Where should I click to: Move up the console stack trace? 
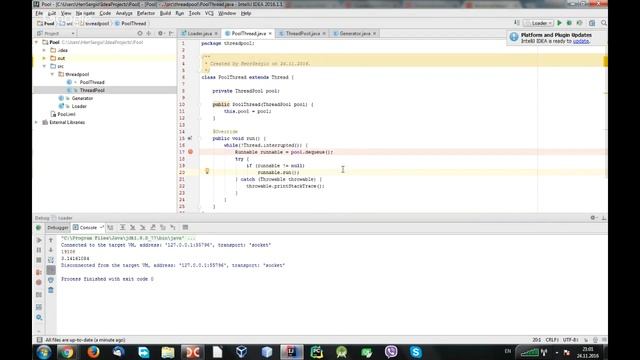point(51,240)
